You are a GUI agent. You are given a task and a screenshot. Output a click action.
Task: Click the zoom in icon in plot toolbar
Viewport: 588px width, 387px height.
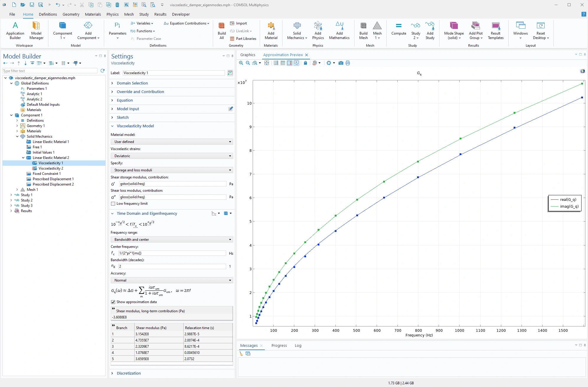coord(241,63)
